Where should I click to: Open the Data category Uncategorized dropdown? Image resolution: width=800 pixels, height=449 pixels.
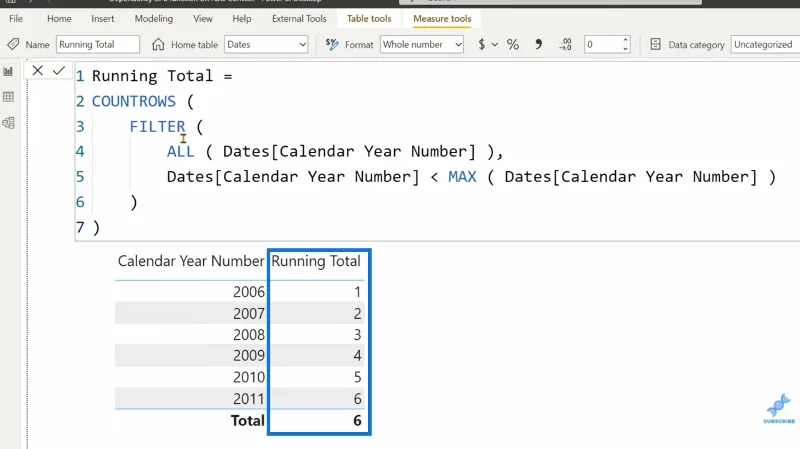tap(765, 44)
